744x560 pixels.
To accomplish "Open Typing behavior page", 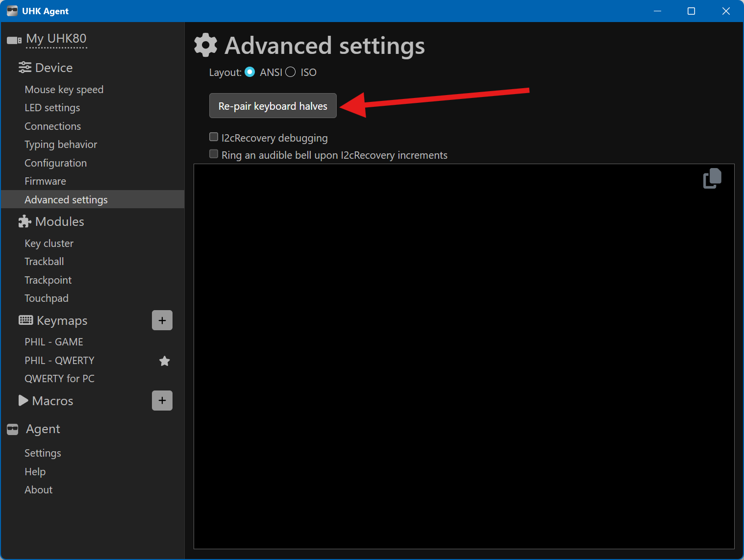I will point(61,145).
